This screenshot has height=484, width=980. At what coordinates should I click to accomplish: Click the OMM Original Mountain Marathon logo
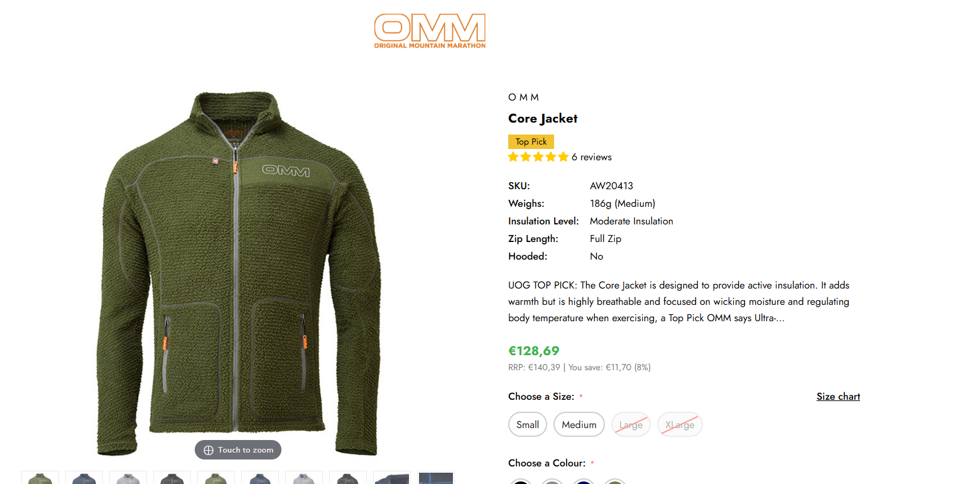pyautogui.click(x=430, y=31)
